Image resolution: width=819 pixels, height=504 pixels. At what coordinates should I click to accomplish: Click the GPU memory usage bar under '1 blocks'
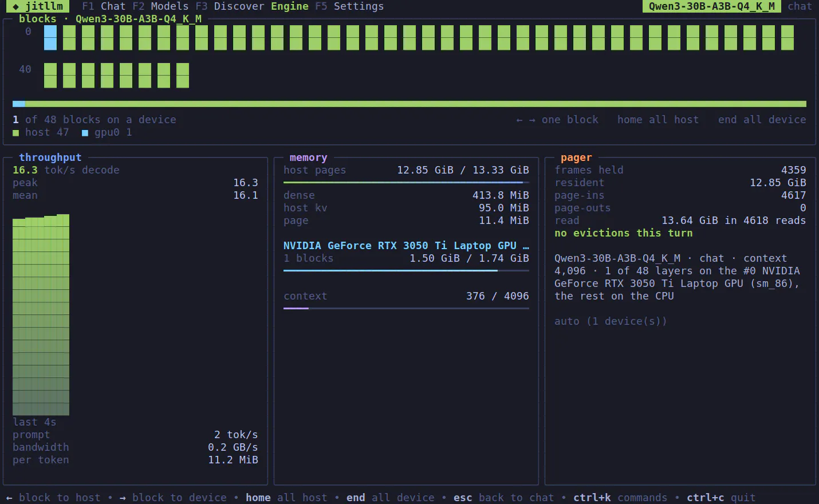point(406,271)
